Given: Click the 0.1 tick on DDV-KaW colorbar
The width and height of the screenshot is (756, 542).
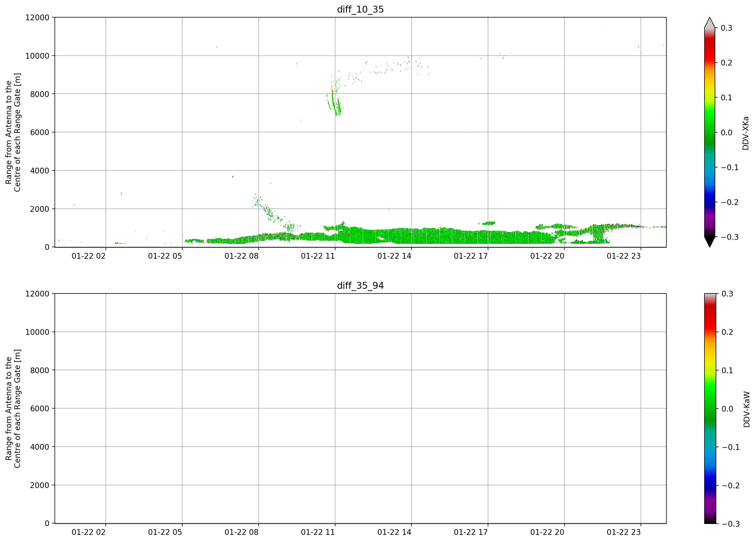Looking at the screenshot, I should pyautogui.click(x=727, y=370).
